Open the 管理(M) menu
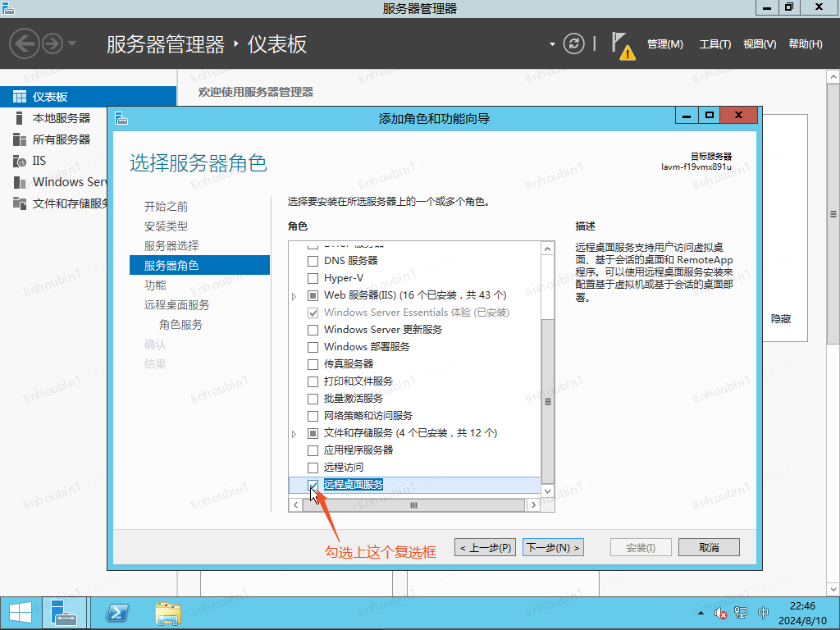Image resolution: width=840 pixels, height=630 pixels. (x=664, y=44)
